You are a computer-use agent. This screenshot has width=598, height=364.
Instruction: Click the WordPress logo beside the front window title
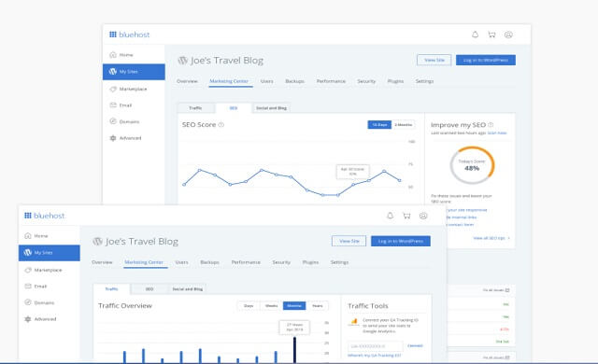[97, 242]
